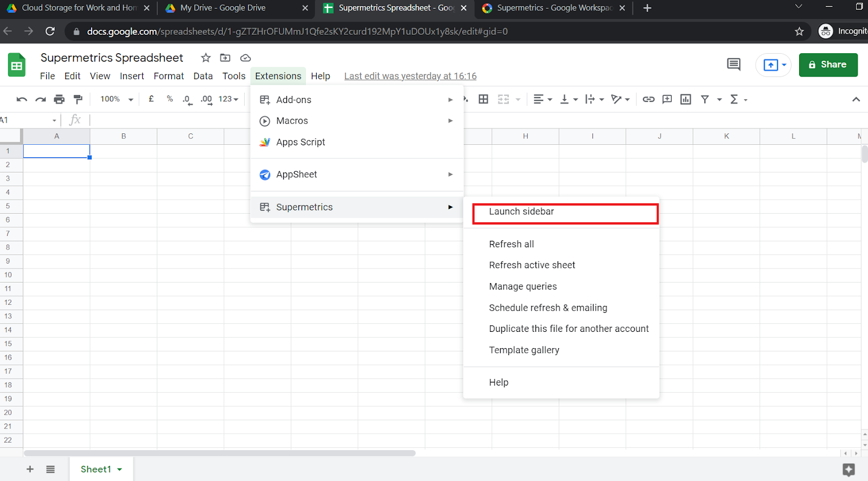Screen dimensions: 868x481
Task: Open the Name box dropdown arrow
Action: [x=54, y=120]
